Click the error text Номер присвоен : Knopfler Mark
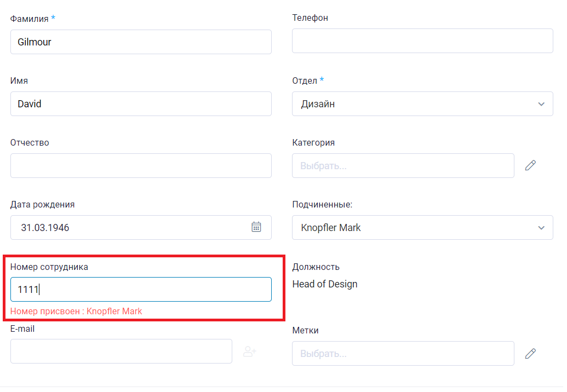 click(76, 311)
